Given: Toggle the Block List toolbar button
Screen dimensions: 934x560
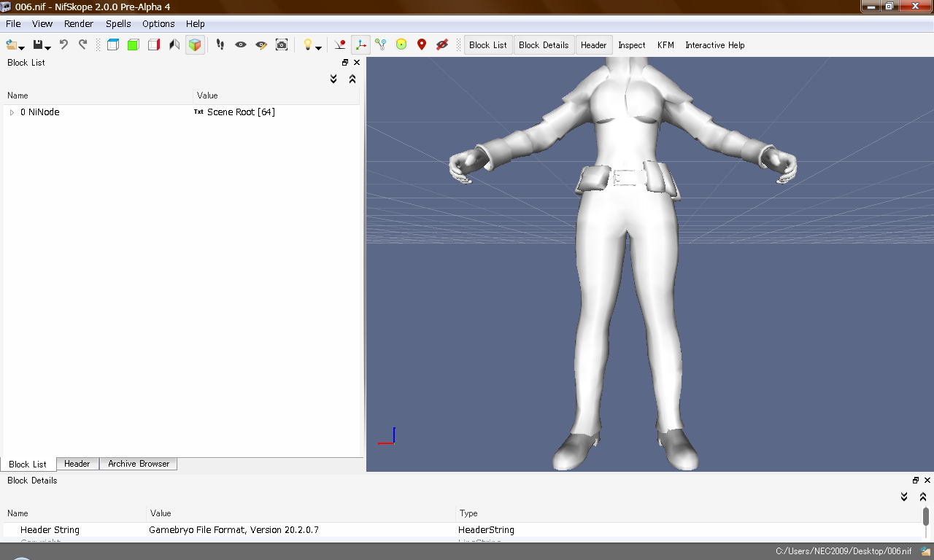Looking at the screenshot, I should pos(488,44).
